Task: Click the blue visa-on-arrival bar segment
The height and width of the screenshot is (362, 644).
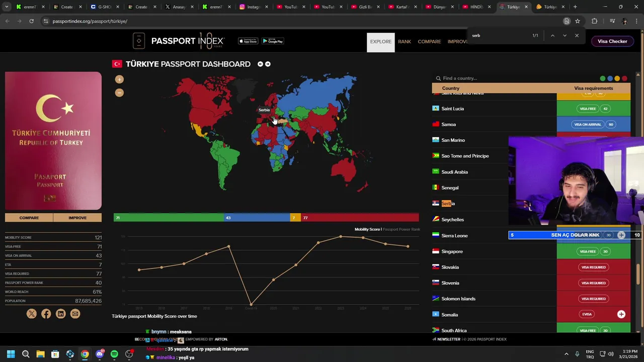Action: click(x=257, y=218)
